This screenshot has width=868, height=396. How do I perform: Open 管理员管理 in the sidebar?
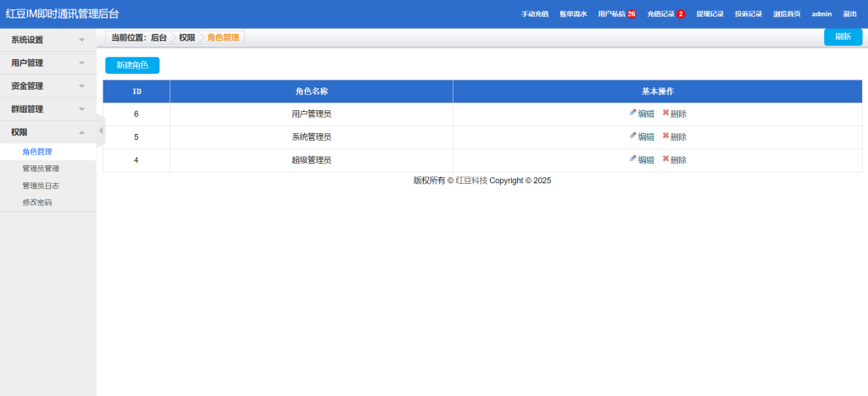(x=41, y=169)
